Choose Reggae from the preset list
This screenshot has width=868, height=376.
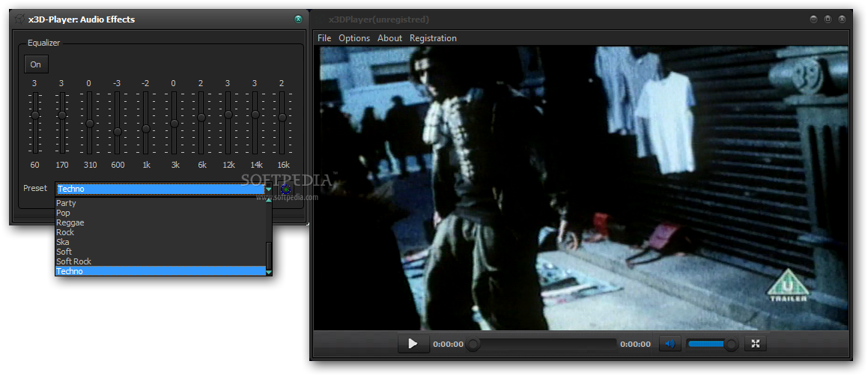tap(70, 222)
